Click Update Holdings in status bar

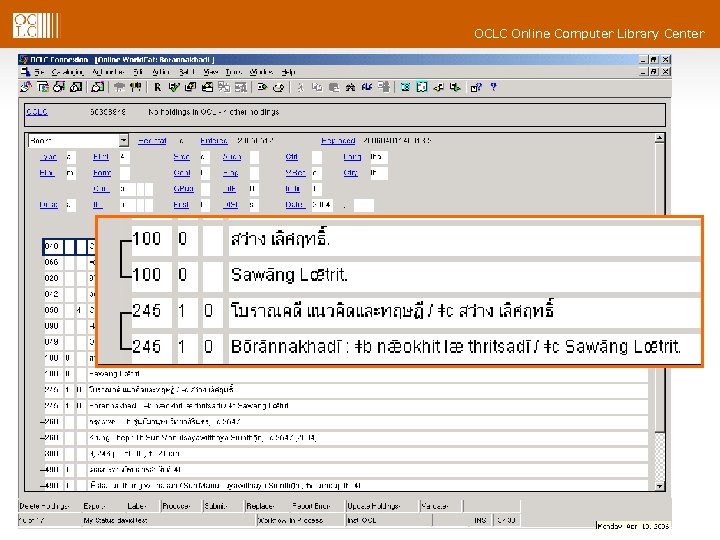[373, 506]
